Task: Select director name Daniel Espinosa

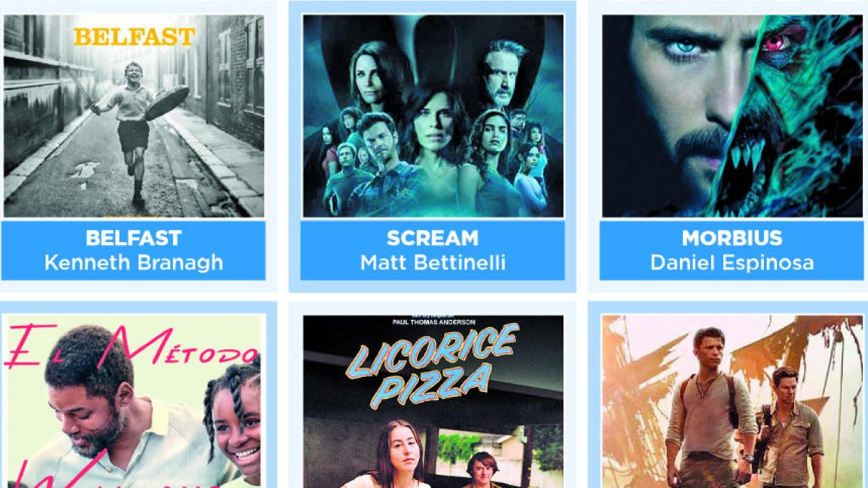Action: [x=732, y=262]
